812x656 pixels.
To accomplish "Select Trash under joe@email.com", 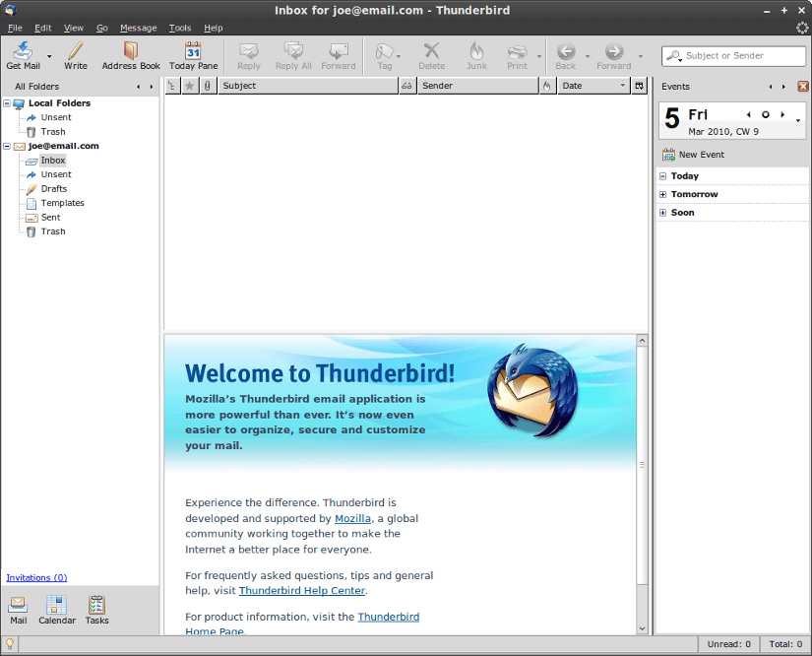I will (53, 231).
